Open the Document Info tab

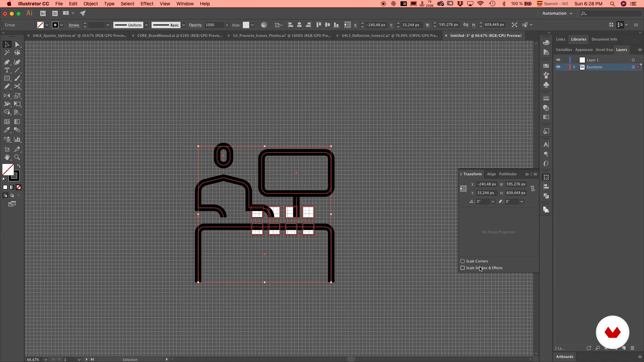pos(604,39)
